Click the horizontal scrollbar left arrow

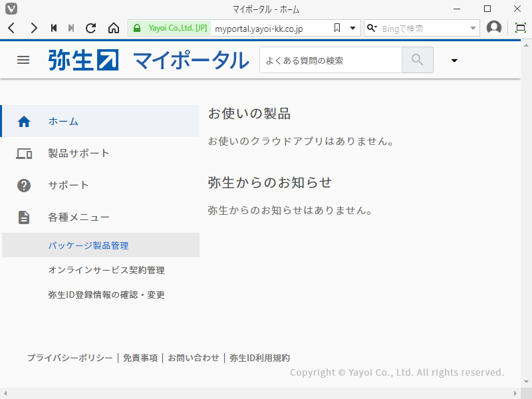5,394
